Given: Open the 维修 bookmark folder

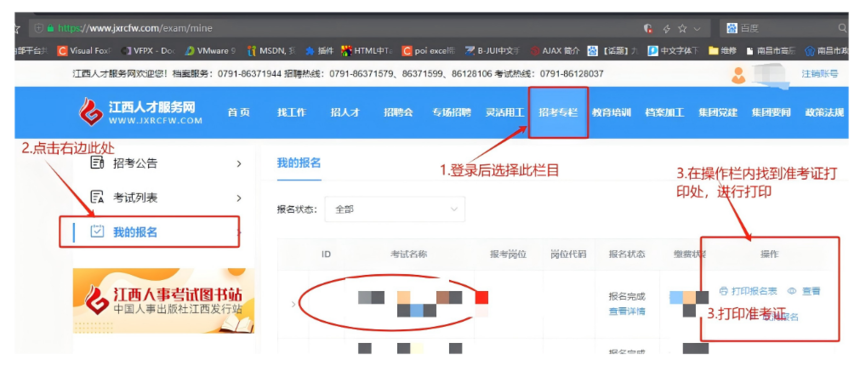Looking at the screenshot, I should [722, 50].
